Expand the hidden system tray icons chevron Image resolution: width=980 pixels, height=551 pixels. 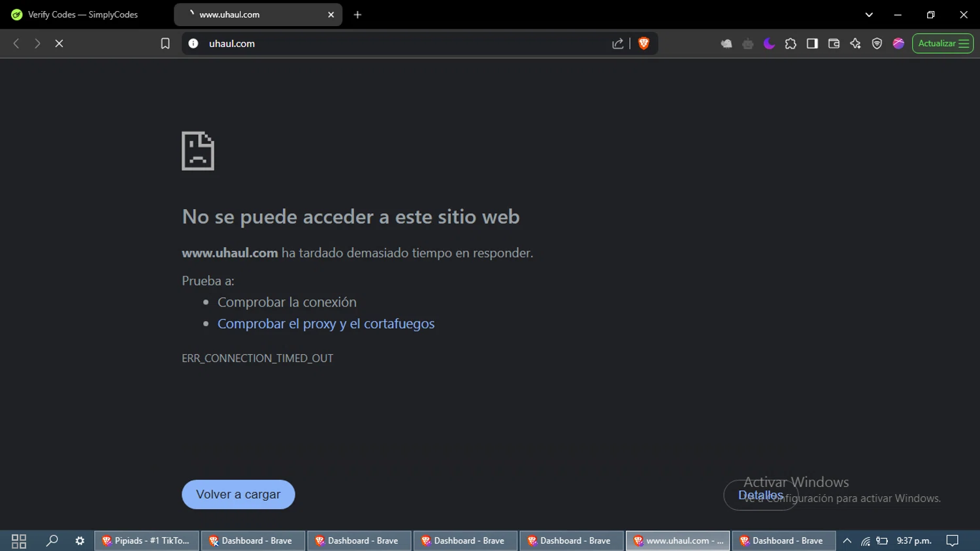[x=847, y=541]
